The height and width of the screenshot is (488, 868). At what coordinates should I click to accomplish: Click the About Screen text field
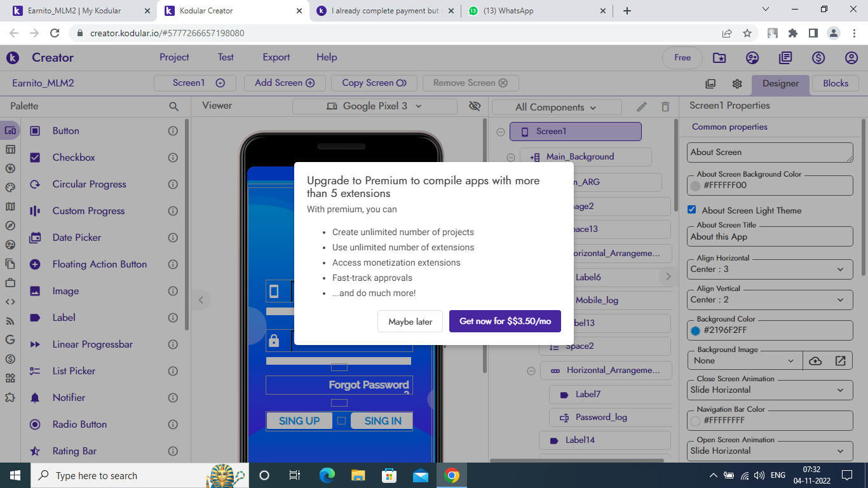(x=770, y=152)
